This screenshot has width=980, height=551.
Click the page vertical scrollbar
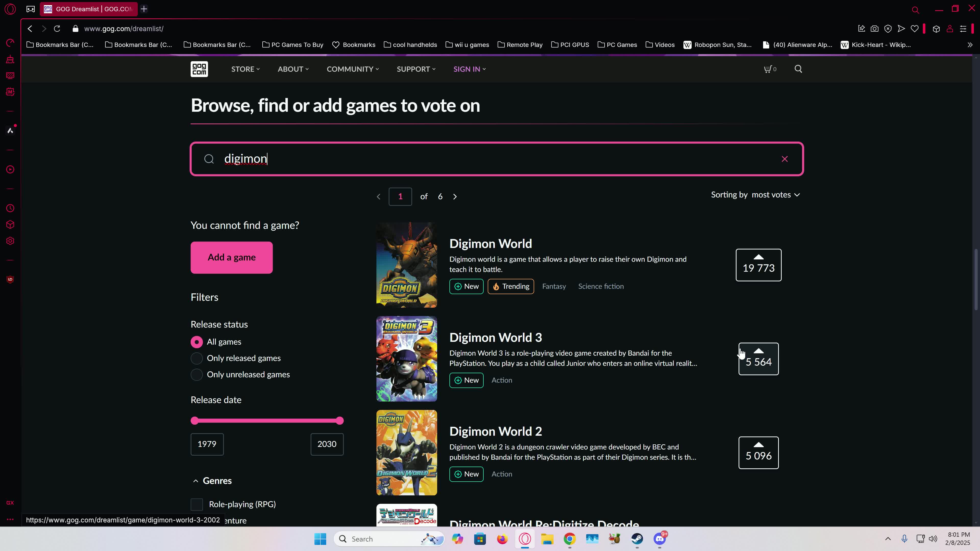click(x=976, y=279)
